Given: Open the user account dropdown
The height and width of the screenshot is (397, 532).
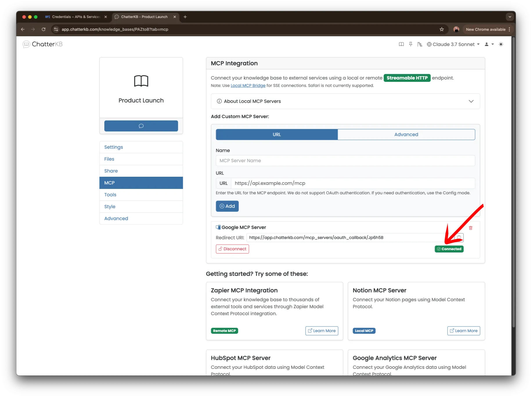Looking at the screenshot, I should 489,44.
